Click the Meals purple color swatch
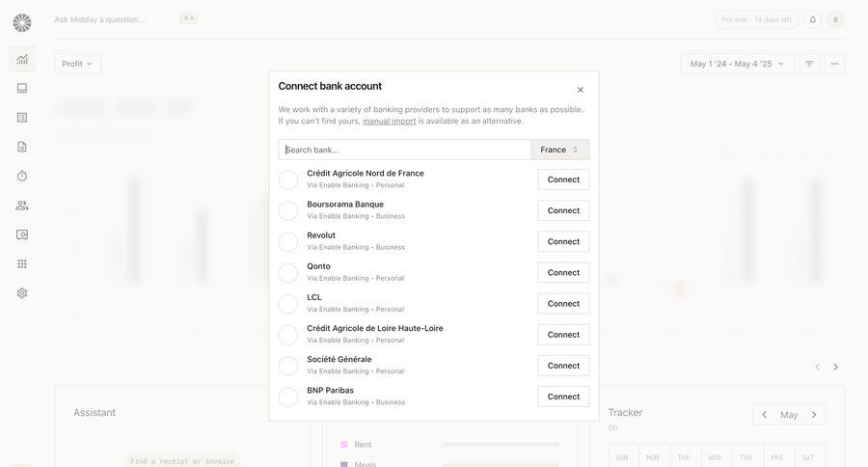Image resolution: width=868 pixels, height=467 pixels. tap(343, 464)
